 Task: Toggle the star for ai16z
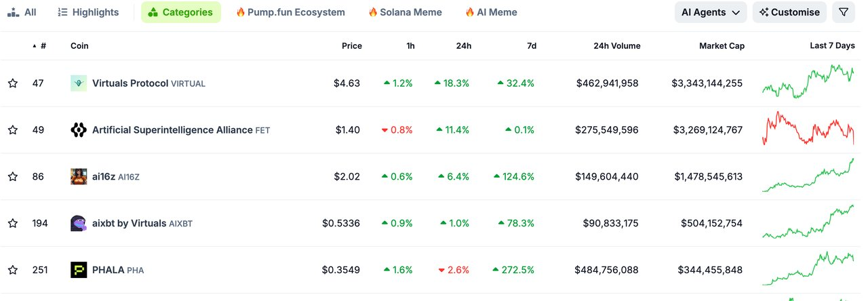point(13,176)
